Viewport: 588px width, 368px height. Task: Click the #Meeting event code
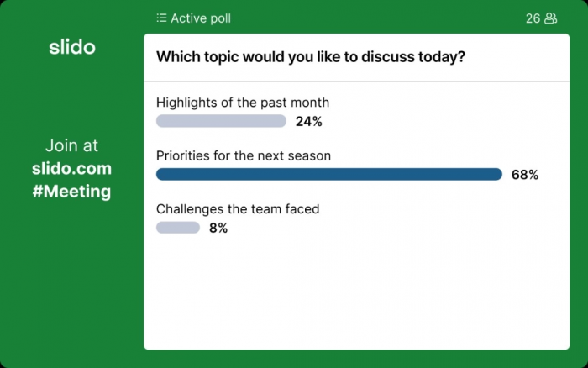(71, 192)
